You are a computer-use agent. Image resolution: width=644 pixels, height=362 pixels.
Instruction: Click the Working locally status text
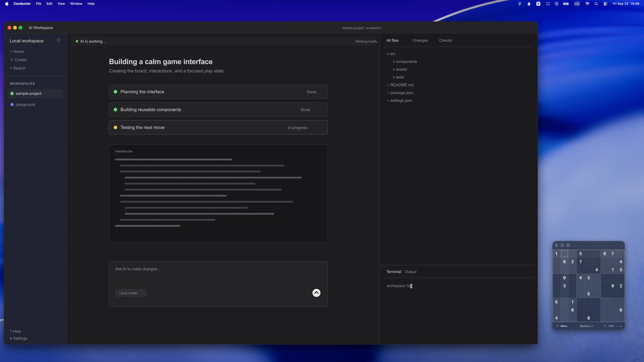click(366, 42)
